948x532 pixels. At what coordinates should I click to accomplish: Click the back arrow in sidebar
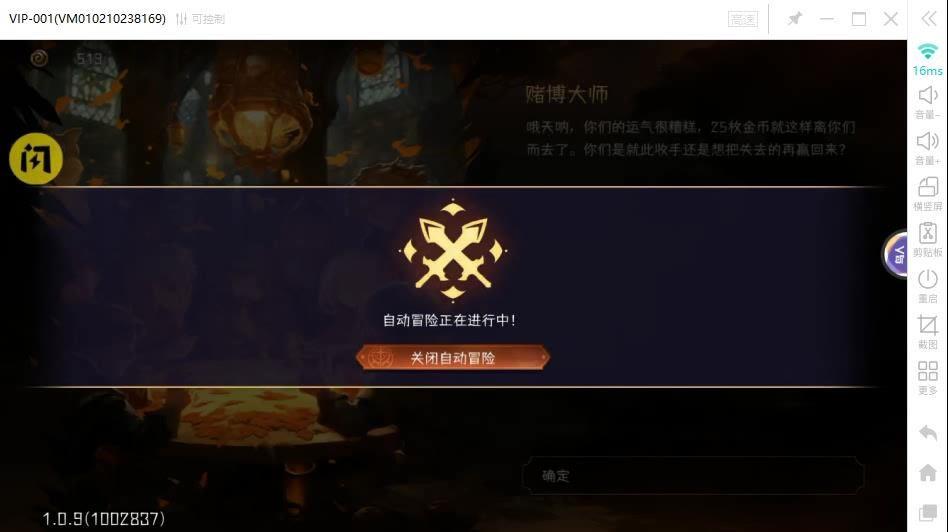click(x=927, y=433)
